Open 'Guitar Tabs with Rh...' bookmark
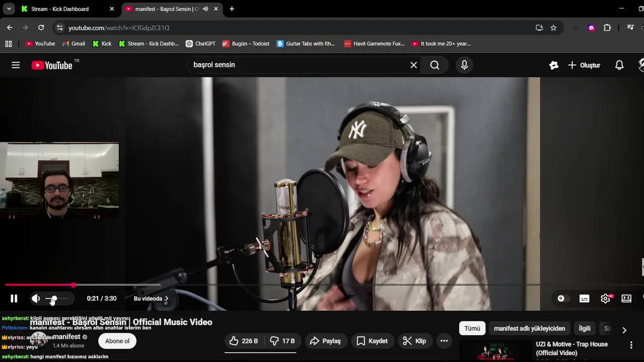 (x=306, y=44)
